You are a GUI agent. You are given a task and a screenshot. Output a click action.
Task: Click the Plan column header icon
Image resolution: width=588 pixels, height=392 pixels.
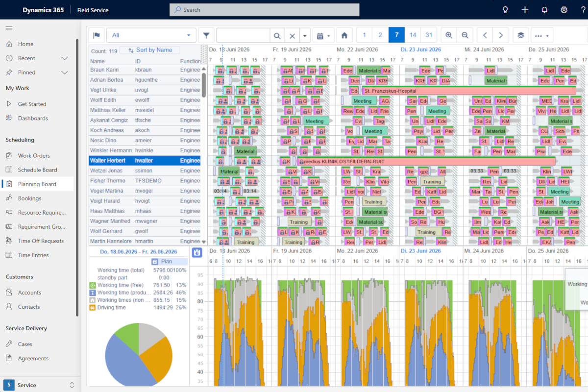154,262
